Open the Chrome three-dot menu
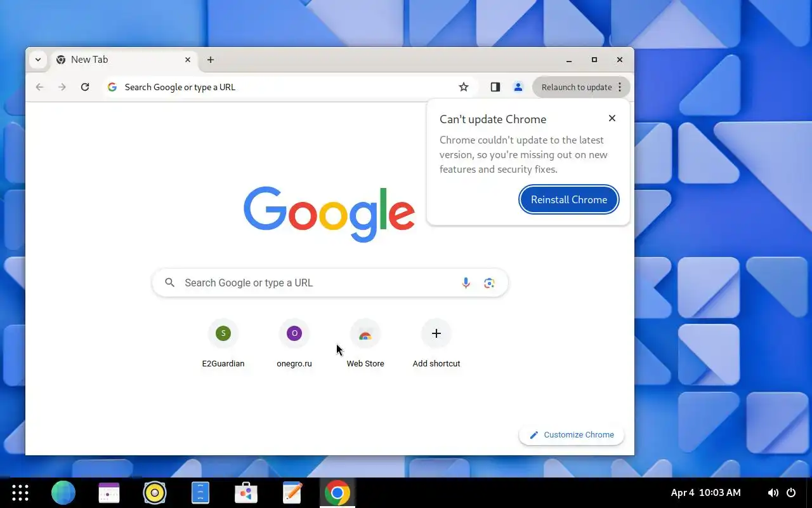 (x=620, y=87)
